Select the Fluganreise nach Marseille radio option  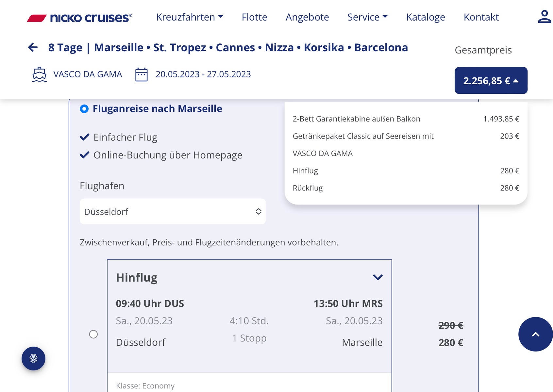(x=84, y=109)
